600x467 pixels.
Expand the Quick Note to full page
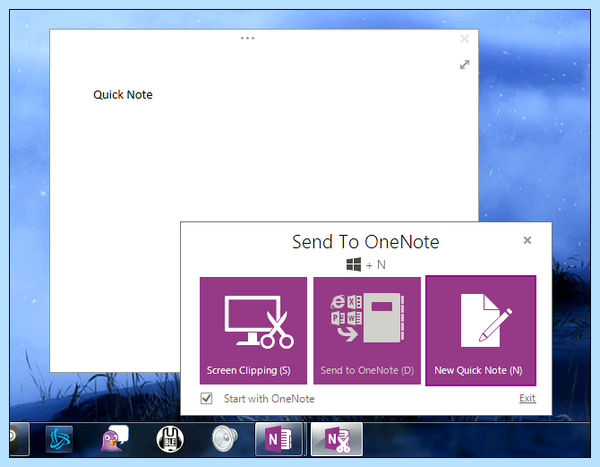tap(465, 65)
